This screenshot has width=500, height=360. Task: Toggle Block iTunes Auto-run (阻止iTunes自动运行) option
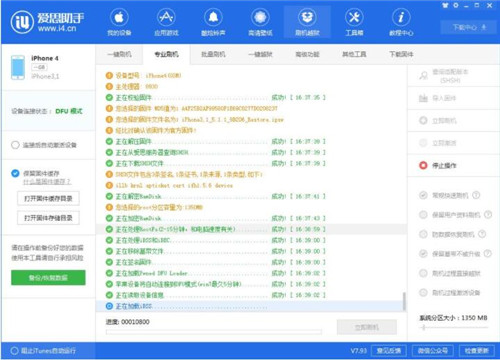coord(14,351)
